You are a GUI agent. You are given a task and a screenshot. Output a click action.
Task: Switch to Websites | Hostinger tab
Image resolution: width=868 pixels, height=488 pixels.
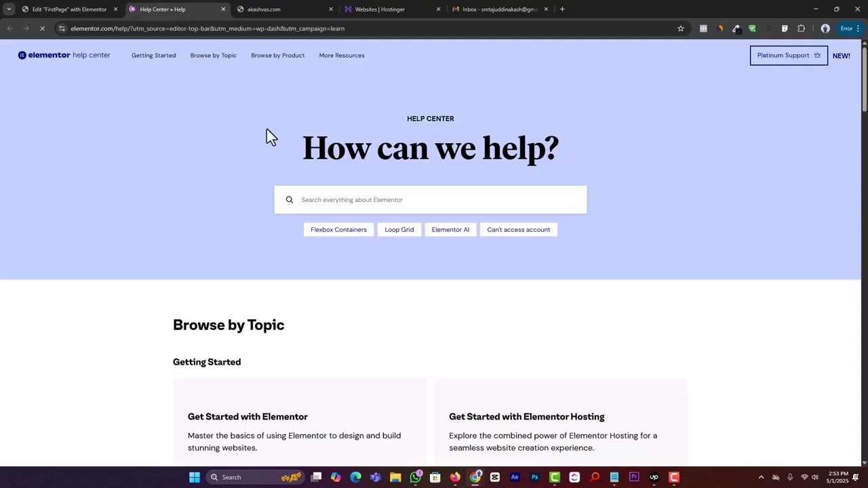point(392,9)
